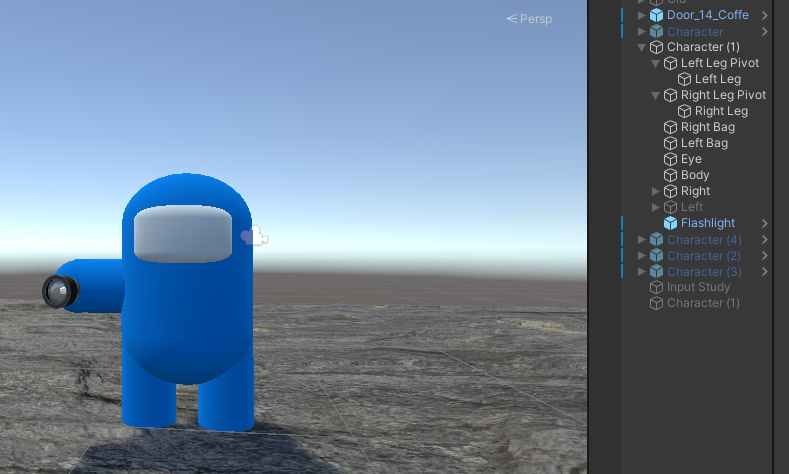The image size is (789, 474).
Task: Select the 'Left Leg' object name
Action: (x=718, y=79)
